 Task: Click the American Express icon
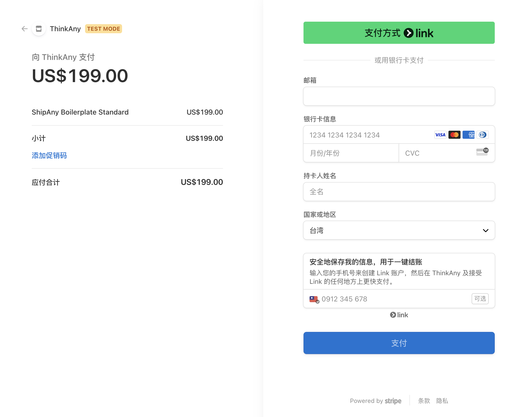pos(468,135)
